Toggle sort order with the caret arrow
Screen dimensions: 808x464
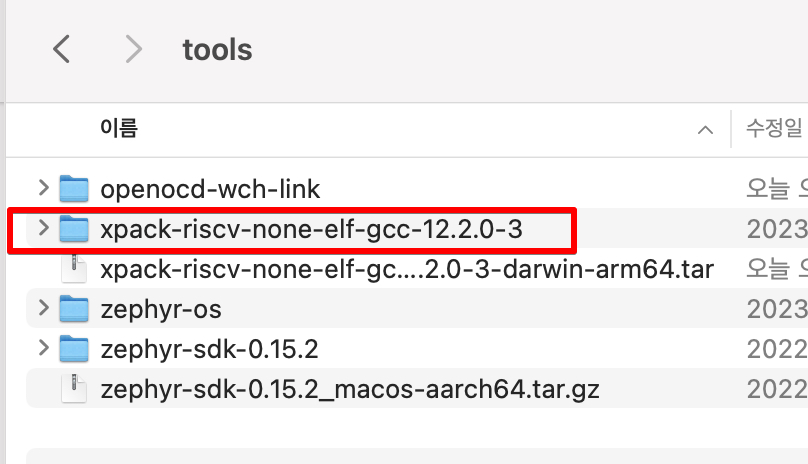click(x=706, y=130)
